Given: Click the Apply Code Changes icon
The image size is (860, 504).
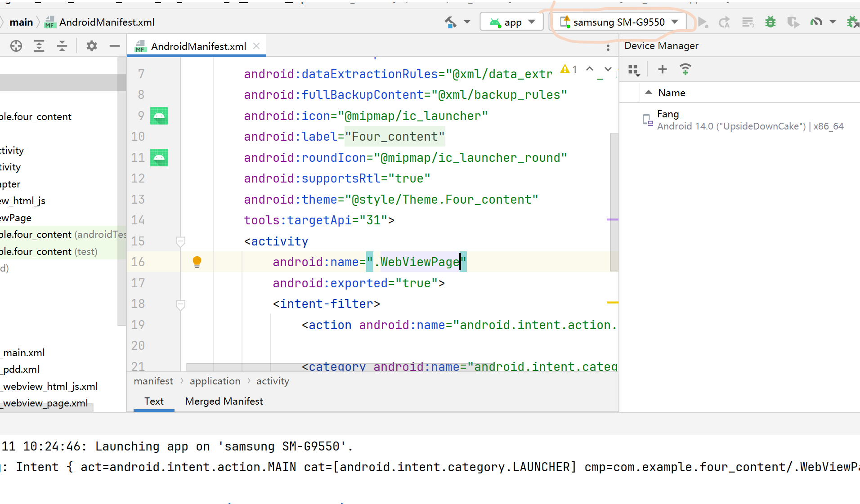Looking at the screenshot, I should 748,22.
